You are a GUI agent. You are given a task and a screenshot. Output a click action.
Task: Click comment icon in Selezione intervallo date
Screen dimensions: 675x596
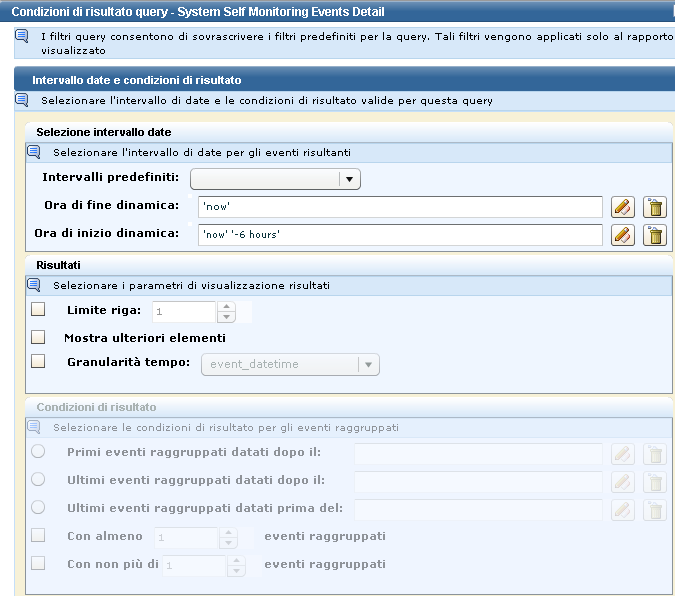pyautogui.click(x=34, y=152)
